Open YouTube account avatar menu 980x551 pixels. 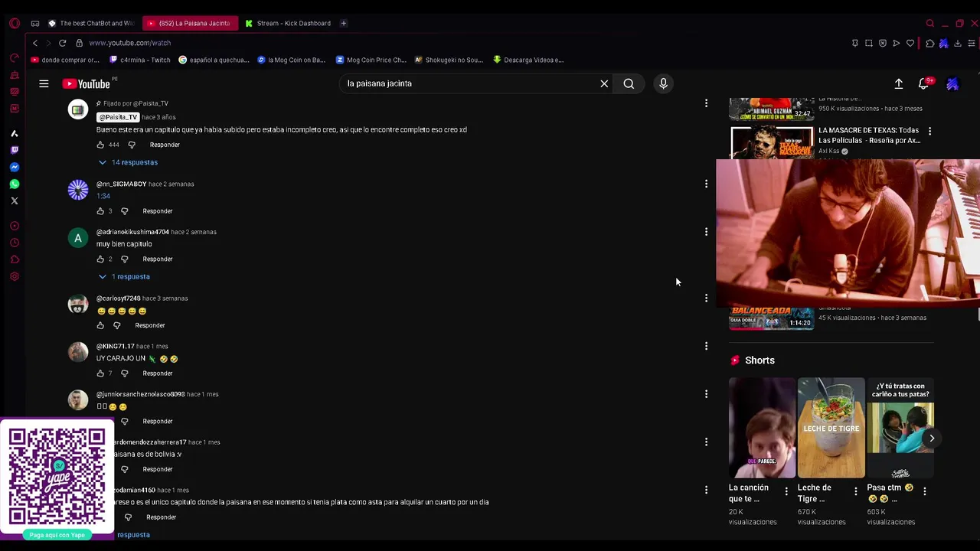(952, 83)
